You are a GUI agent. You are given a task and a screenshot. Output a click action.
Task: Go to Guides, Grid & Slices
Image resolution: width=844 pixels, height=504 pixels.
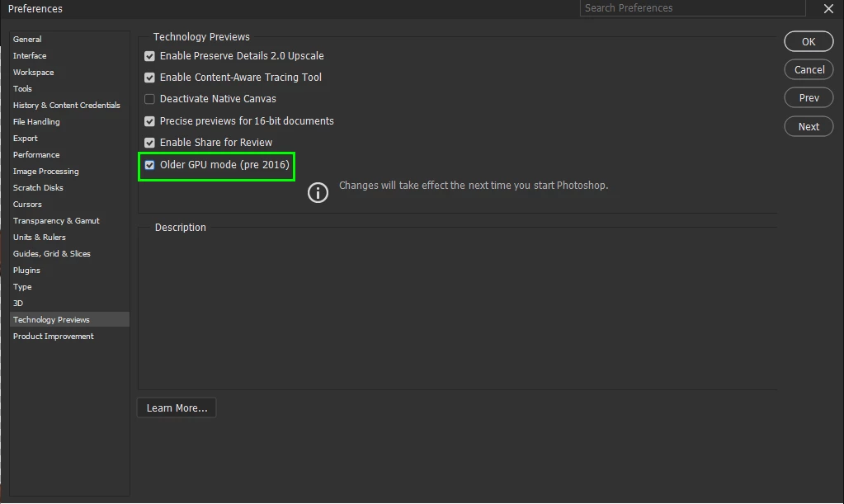pyautogui.click(x=69, y=254)
